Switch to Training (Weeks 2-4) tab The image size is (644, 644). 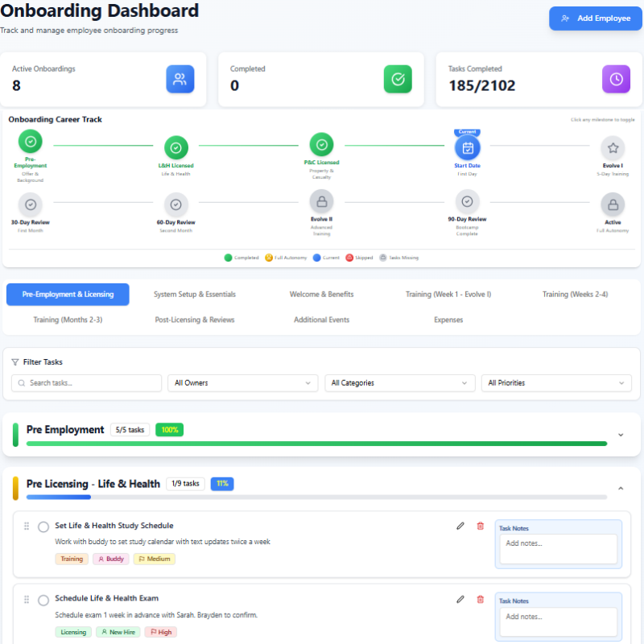coord(575,294)
